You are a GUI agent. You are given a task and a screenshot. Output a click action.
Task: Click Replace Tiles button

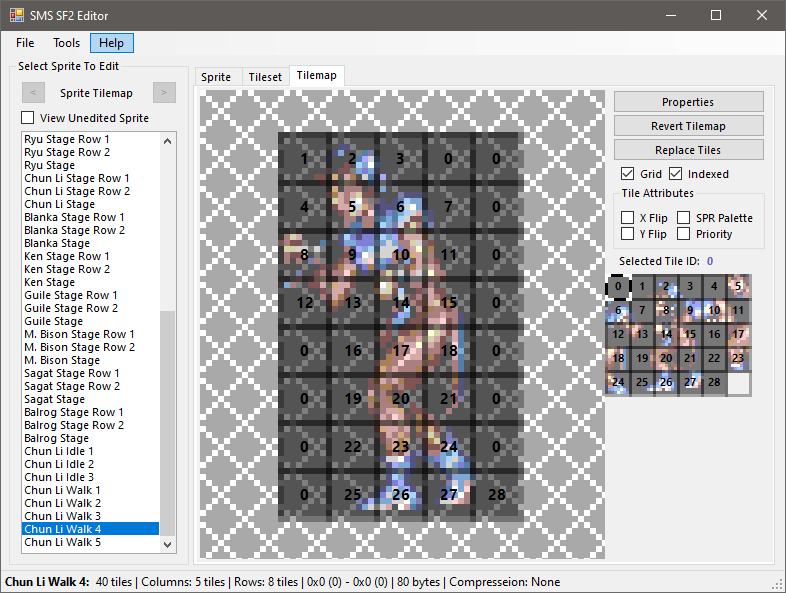pyautogui.click(x=688, y=150)
